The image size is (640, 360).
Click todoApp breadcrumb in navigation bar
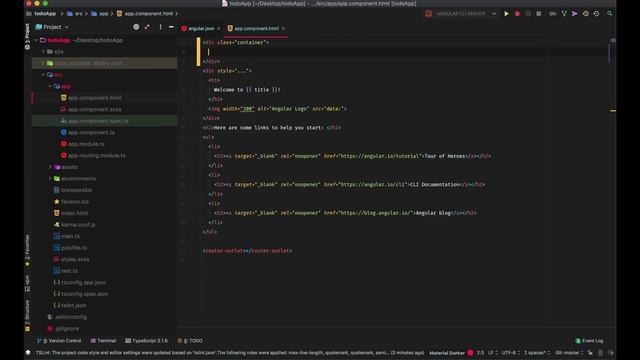[x=45, y=13]
